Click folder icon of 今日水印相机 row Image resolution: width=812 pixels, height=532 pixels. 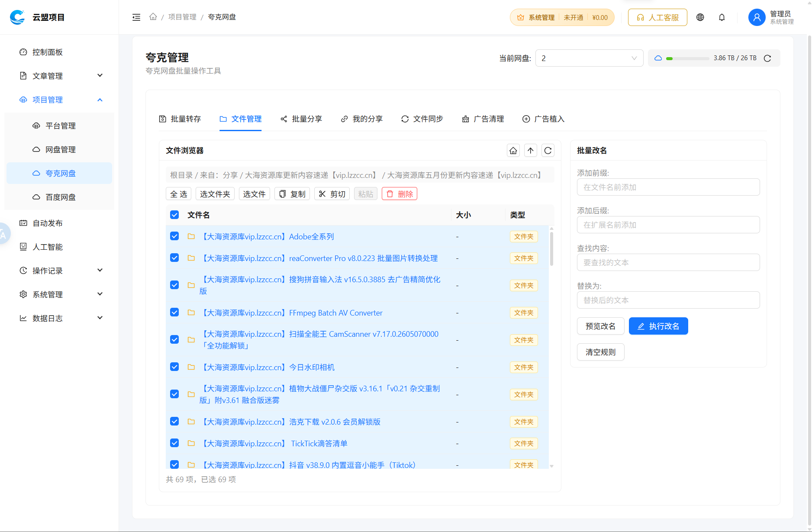click(x=191, y=367)
